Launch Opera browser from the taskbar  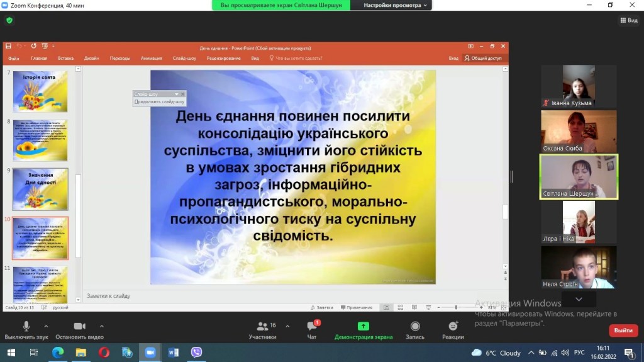(104, 353)
